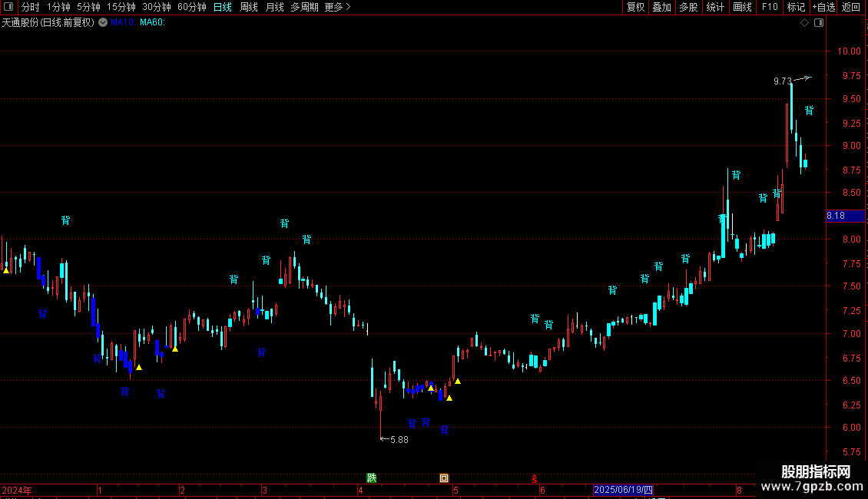Click the 10.00 price axis label

tap(849, 51)
